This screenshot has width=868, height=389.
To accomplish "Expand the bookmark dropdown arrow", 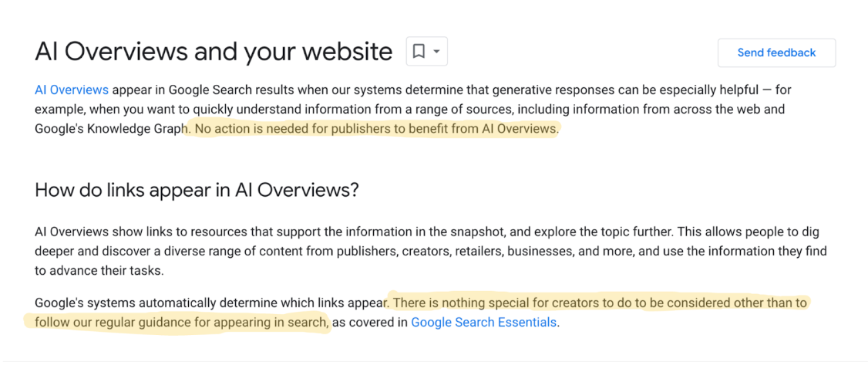I will [437, 52].
